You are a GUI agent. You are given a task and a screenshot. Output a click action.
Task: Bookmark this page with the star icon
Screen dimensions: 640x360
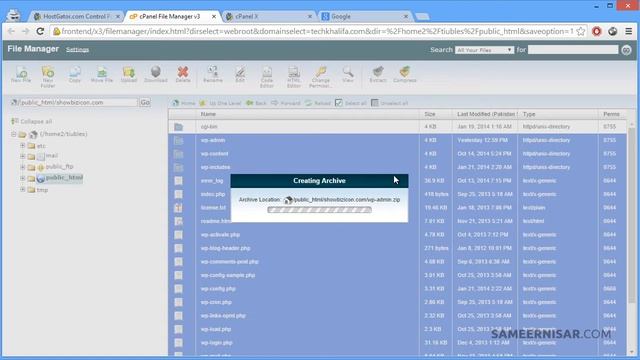click(580, 31)
